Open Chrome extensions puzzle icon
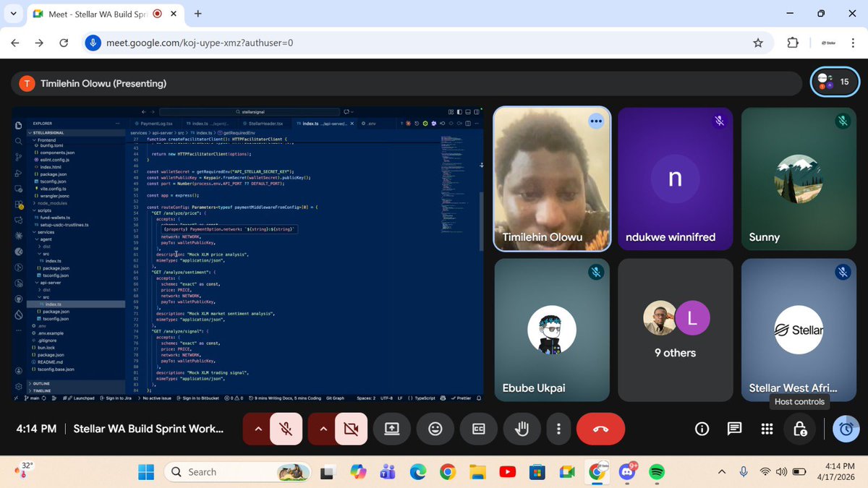868x488 pixels. pyautogui.click(x=793, y=43)
